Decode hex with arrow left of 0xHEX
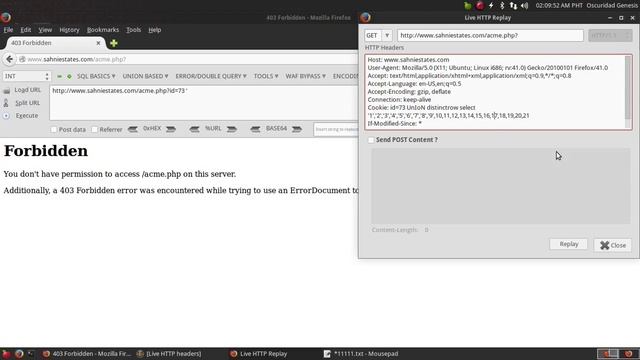Screen dimensions: 640x360 click(x=133, y=129)
